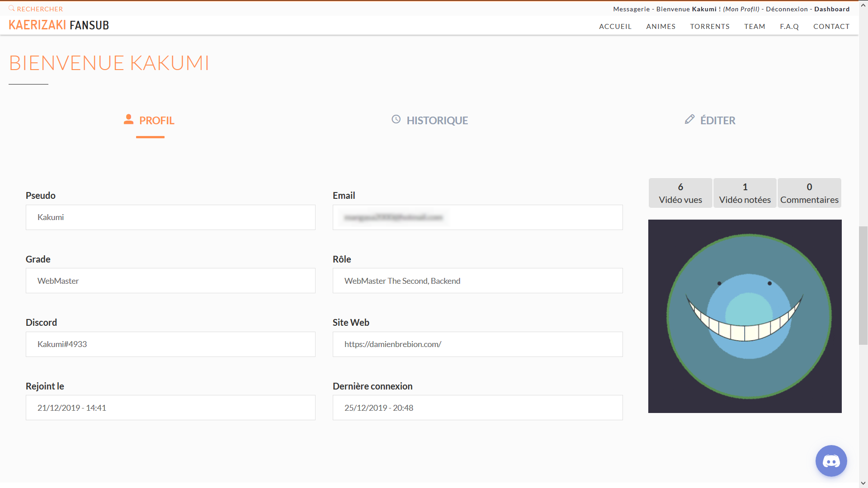Click the BIENVENUE KAKUMI heading

tap(109, 63)
